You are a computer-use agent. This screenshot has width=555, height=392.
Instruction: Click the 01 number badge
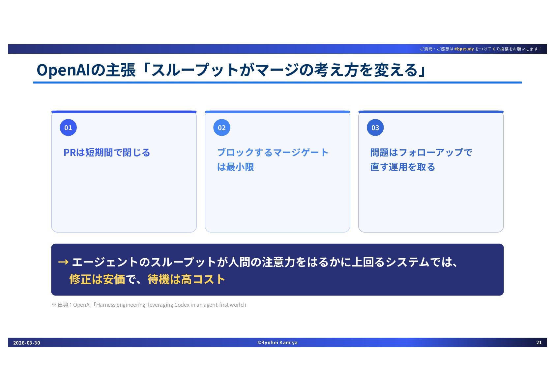click(68, 127)
